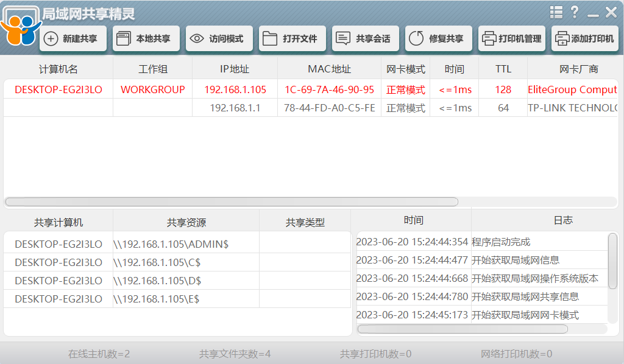Viewport: 624px width, 364px height.
Task: Open the list menu icon in title bar
Action: 556,12
